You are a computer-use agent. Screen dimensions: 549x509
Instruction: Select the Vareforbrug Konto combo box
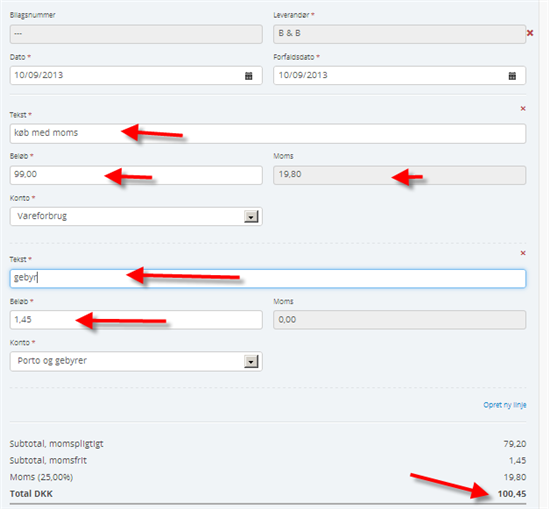click(136, 216)
